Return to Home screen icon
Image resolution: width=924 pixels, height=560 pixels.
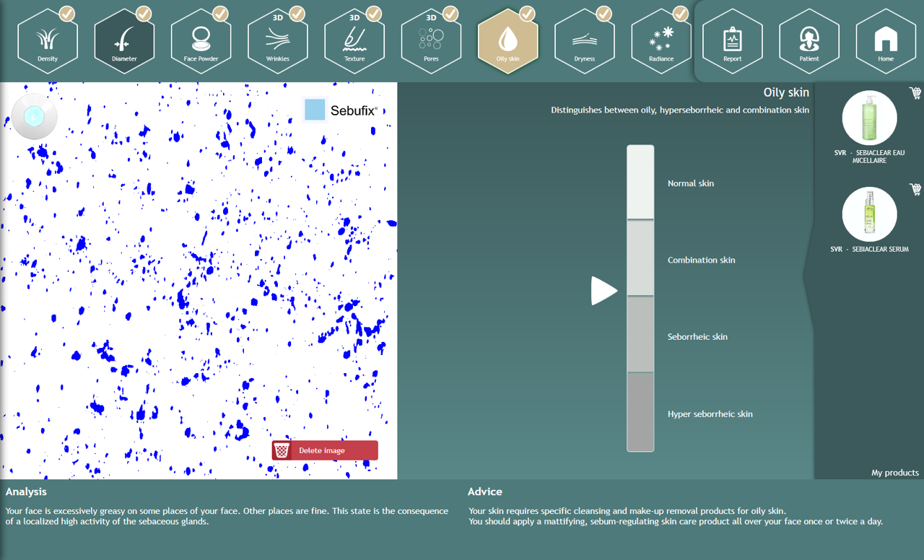886,41
